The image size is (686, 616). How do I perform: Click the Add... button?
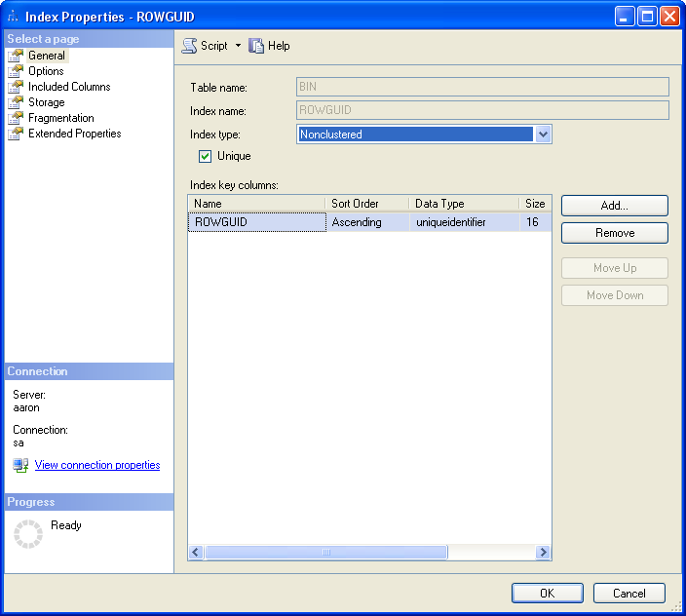tap(614, 206)
